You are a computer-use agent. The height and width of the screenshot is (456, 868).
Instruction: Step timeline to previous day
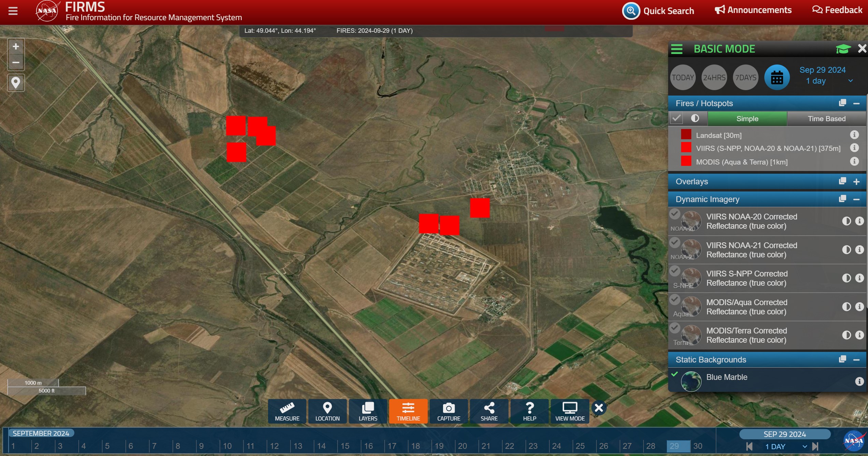pyautogui.click(x=749, y=446)
